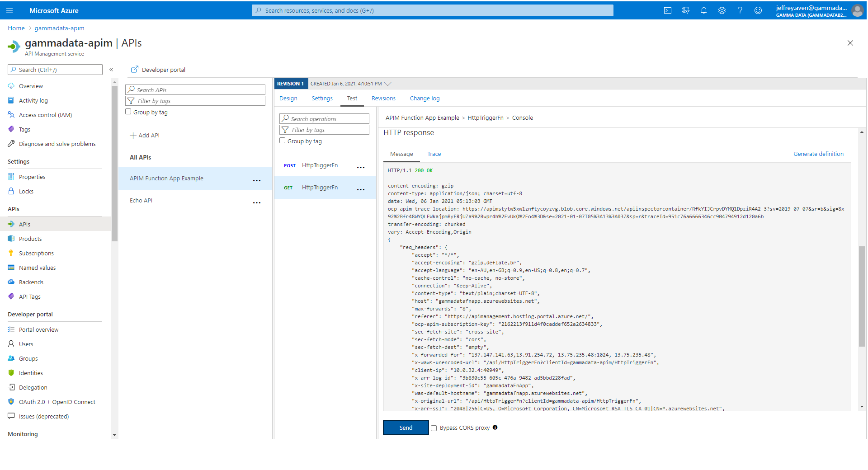This screenshot has height=470, width=868.
Task: Enable Bypass CORS proxy checkbox
Action: [434, 428]
